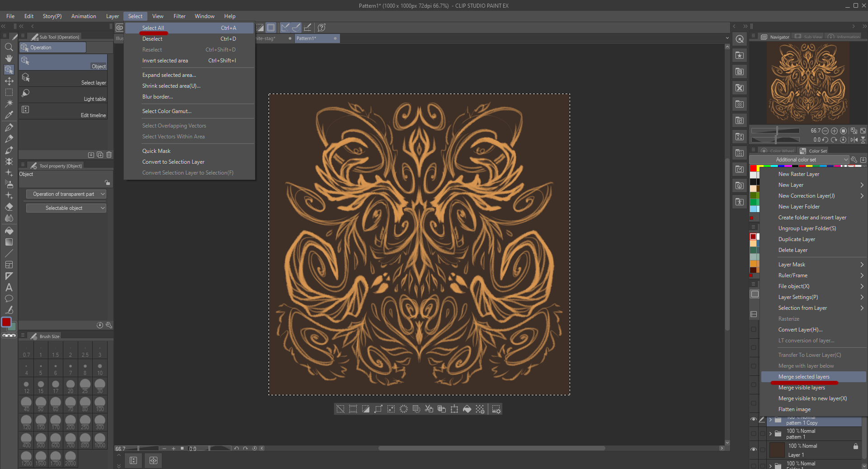This screenshot has width=868, height=469.
Task: Select the Move layer tool
Action: [x=9, y=81]
